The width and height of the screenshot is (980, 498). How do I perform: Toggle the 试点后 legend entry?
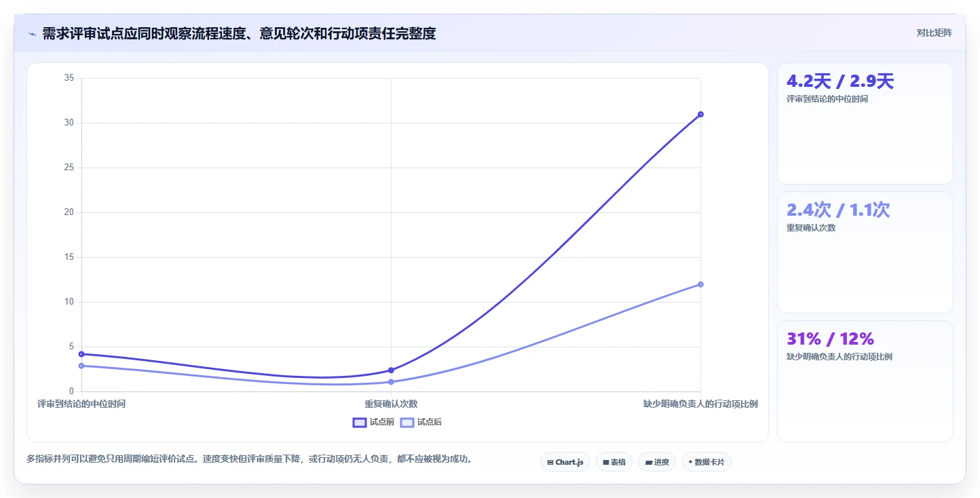click(421, 422)
